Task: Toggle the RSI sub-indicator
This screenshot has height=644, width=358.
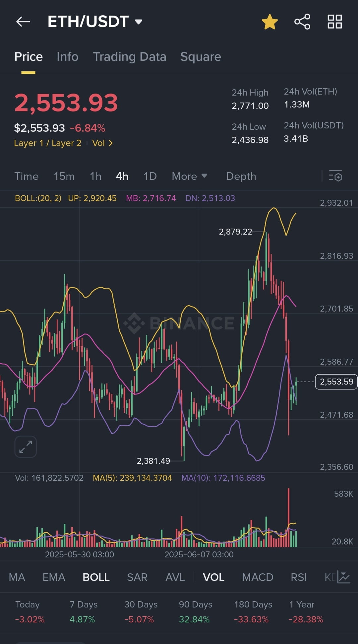Action: click(299, 577)
